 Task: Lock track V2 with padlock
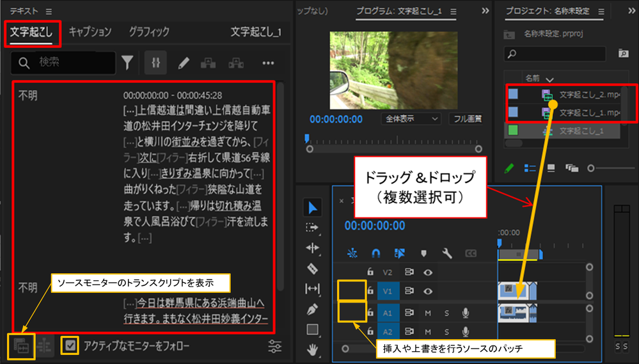(370, 271)
